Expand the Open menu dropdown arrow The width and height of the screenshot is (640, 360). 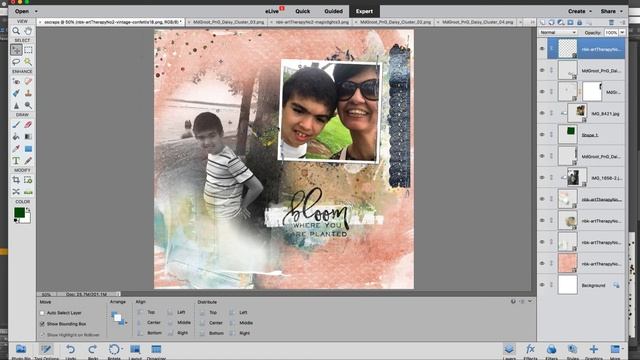coord(36,11)
